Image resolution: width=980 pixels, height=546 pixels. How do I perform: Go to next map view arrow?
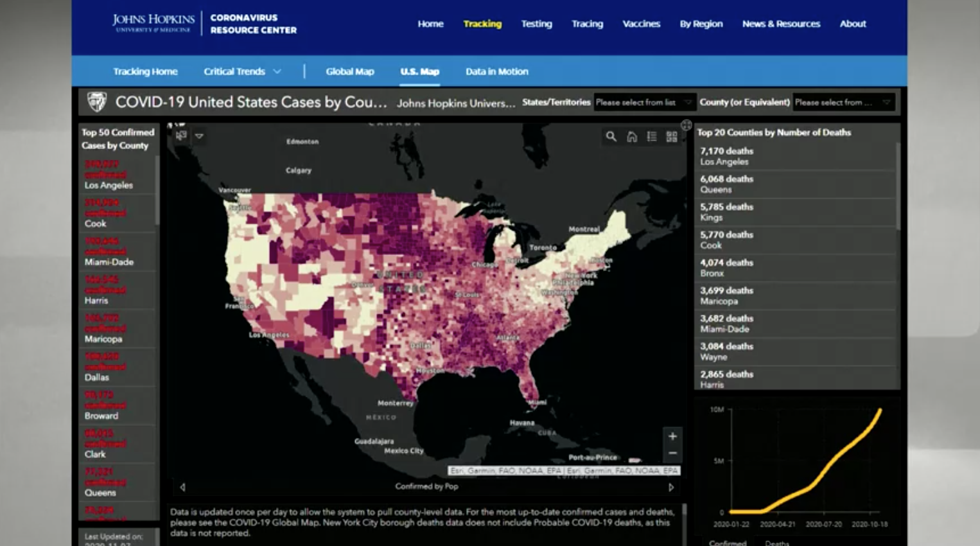click(671, 487)
